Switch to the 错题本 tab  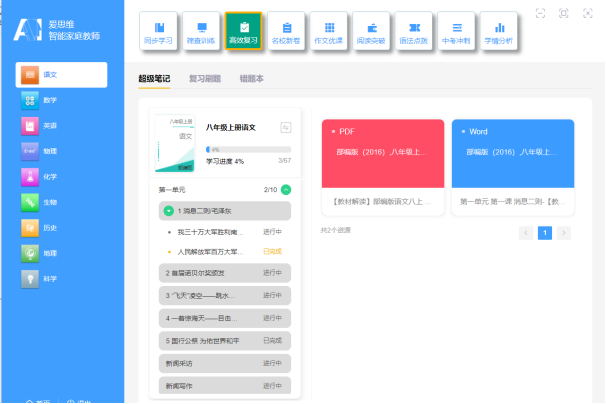point(252,78)
